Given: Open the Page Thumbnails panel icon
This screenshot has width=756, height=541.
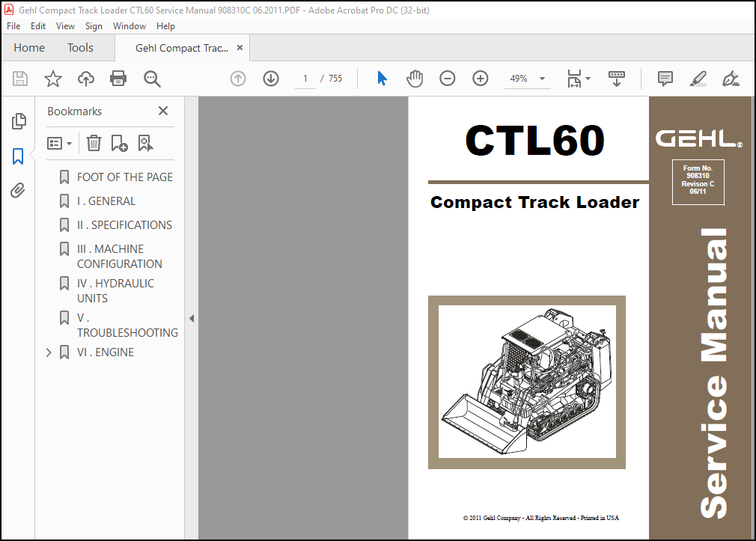Looking at the screenshot, I should (18, 121).
